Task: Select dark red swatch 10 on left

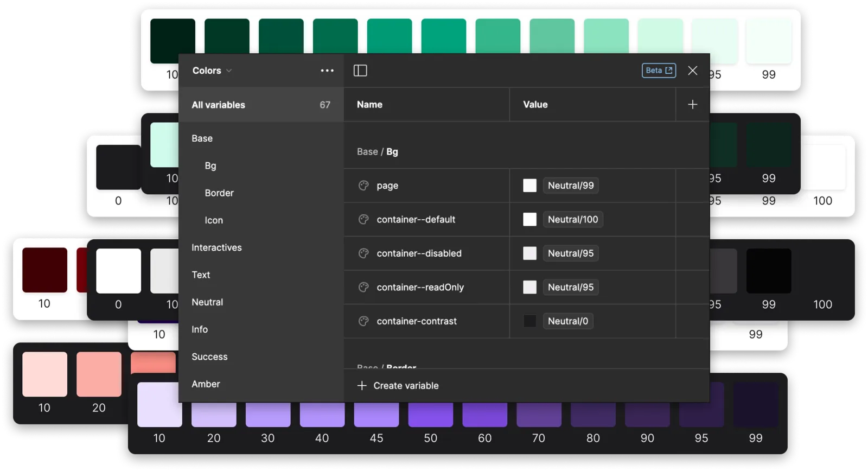Action: [x=44, y=270]
